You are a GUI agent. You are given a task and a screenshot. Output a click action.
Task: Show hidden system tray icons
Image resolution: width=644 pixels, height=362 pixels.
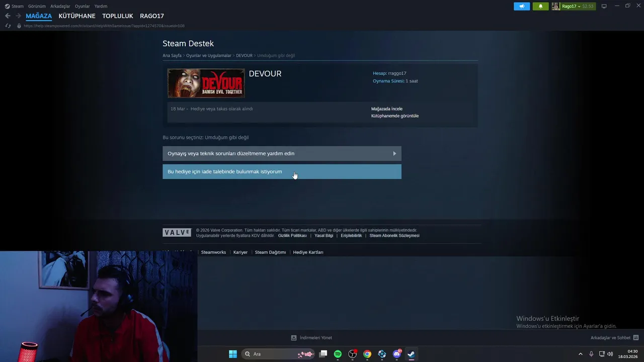point(580,354)
